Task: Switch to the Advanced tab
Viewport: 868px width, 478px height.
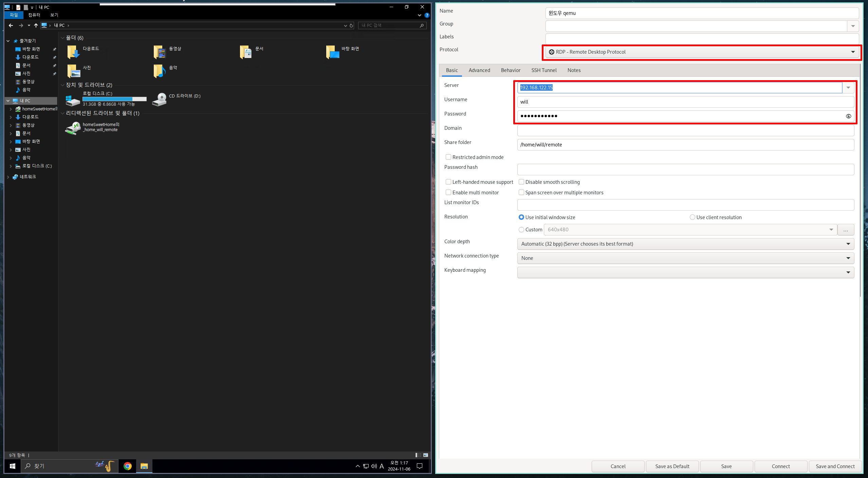Action: (479, 70)
